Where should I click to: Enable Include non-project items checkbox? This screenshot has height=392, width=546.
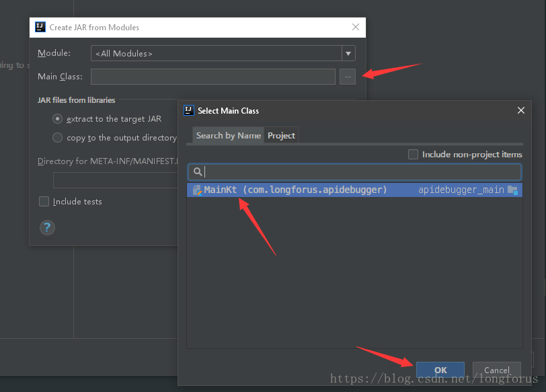point(413,154)
